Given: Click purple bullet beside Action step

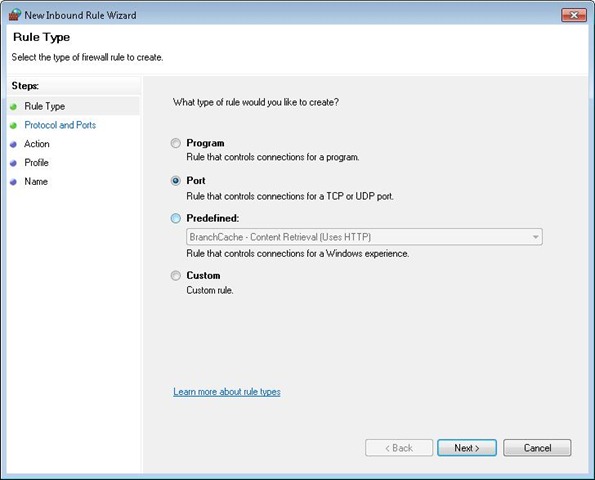Looking at the screenshot, I should click(x=14, y=145).
